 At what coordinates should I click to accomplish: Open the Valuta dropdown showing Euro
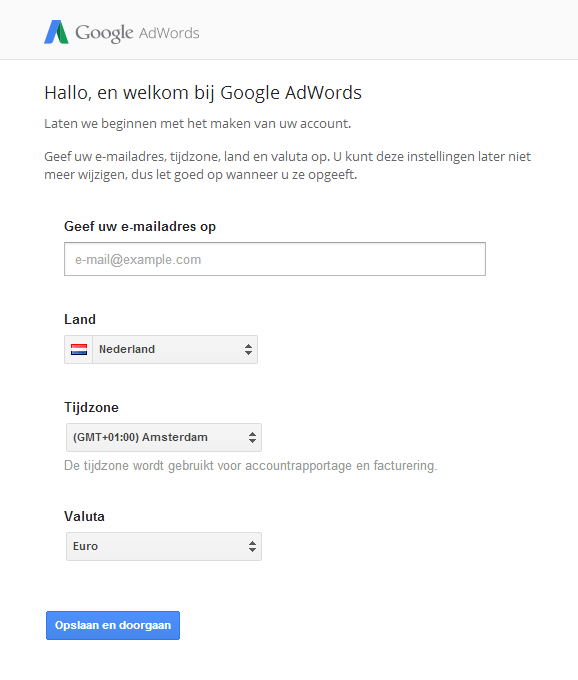pos(163,546)
